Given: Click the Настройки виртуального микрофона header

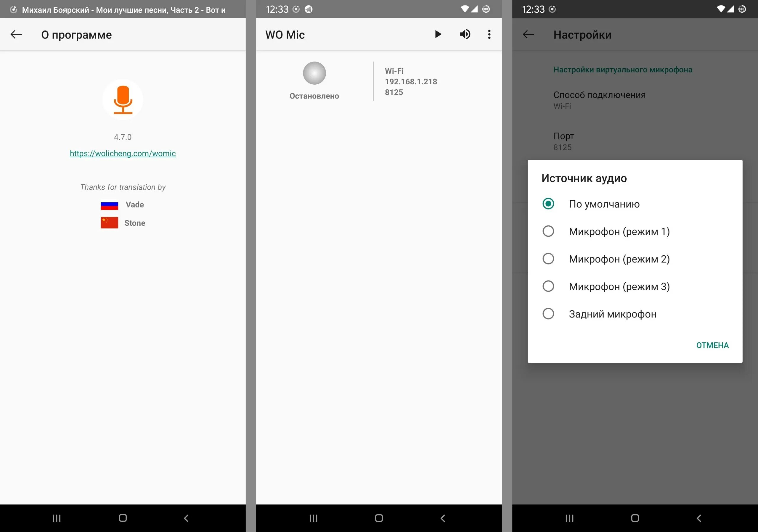Looking at the screenshot, I should pyautogui.click(x=623, y=70).
